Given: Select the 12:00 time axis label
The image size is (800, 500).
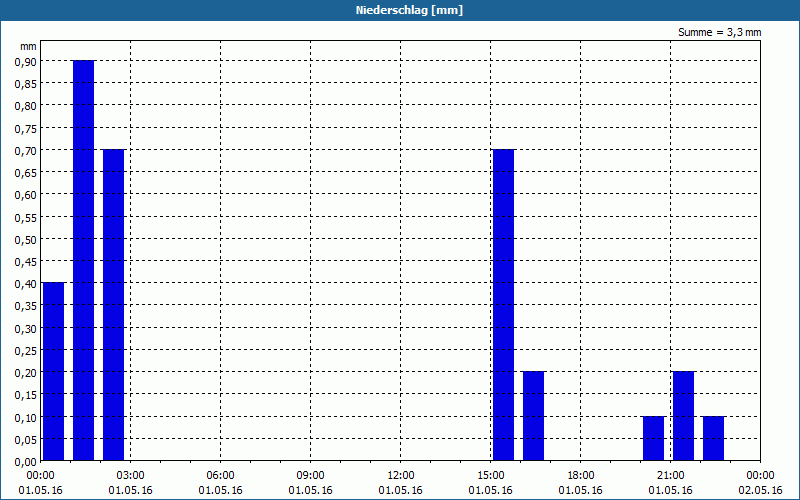Looking at the screenshot, I should pos(401,476).
